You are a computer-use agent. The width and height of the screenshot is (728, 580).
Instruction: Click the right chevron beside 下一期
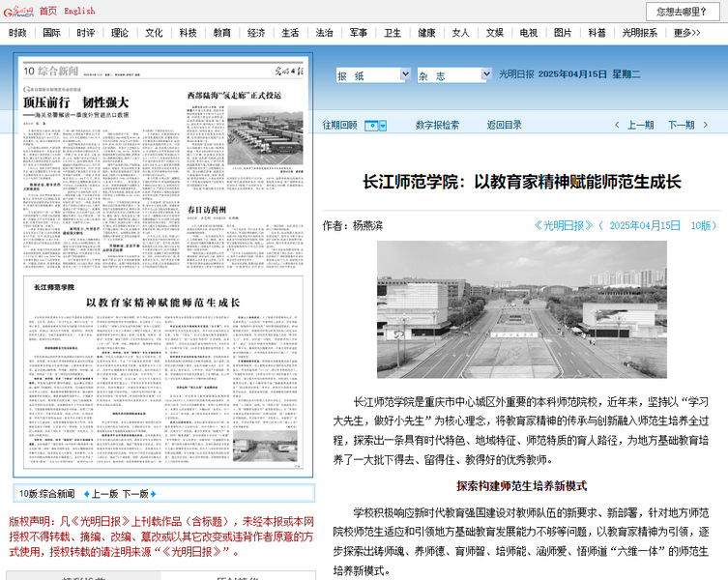(707, 125)
